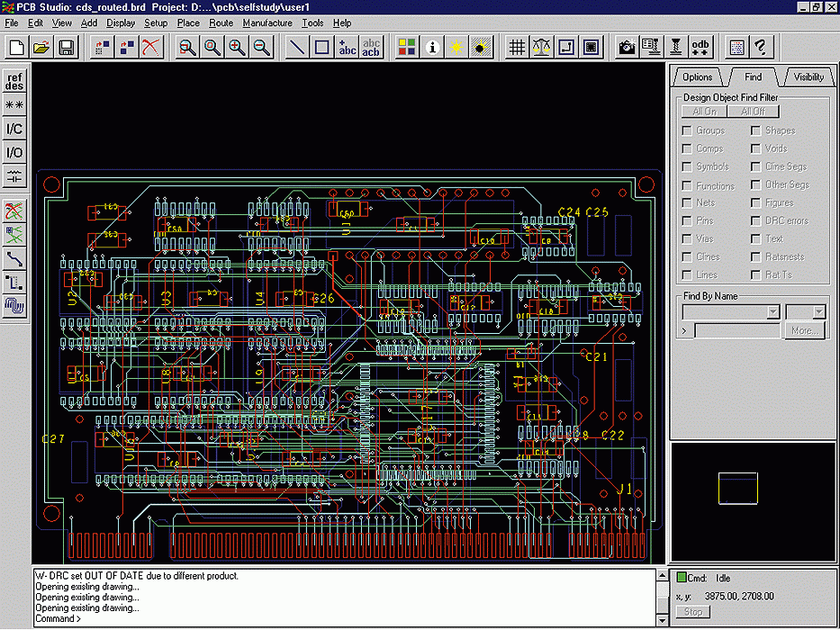Screen dimensions: 840x630
Task: Switch to the Options tab
Action: [697, 76]
